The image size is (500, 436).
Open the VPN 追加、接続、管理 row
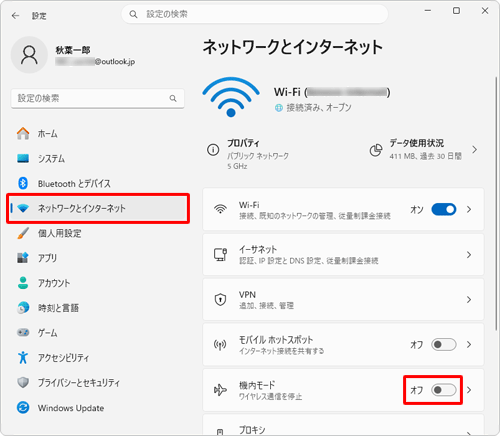pos(343,300)
